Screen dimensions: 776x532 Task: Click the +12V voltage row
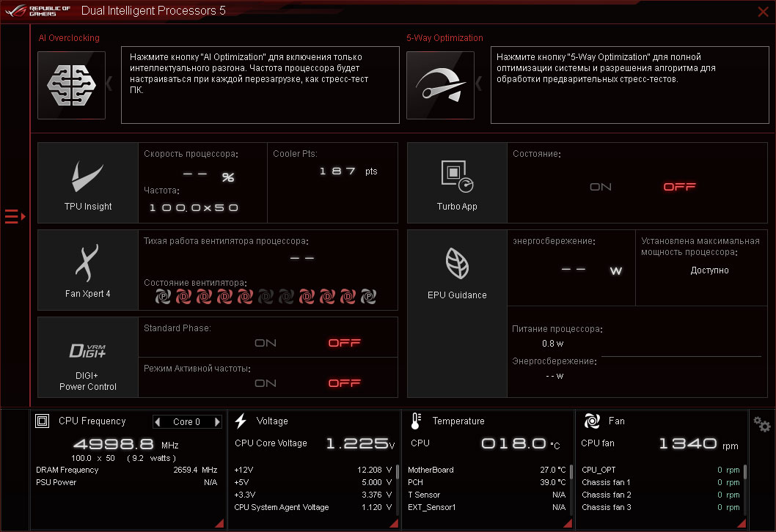click(x=312, y=470)
